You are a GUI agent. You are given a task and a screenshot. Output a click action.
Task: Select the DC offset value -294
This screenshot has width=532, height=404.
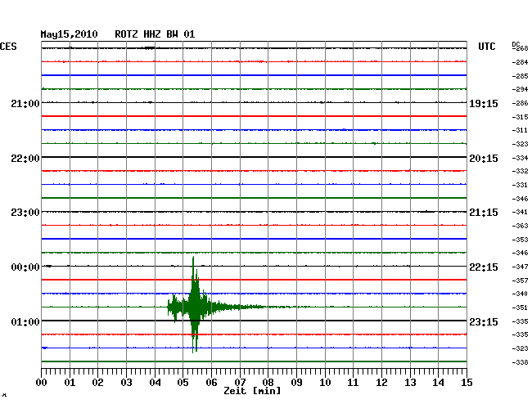point(520,89)
